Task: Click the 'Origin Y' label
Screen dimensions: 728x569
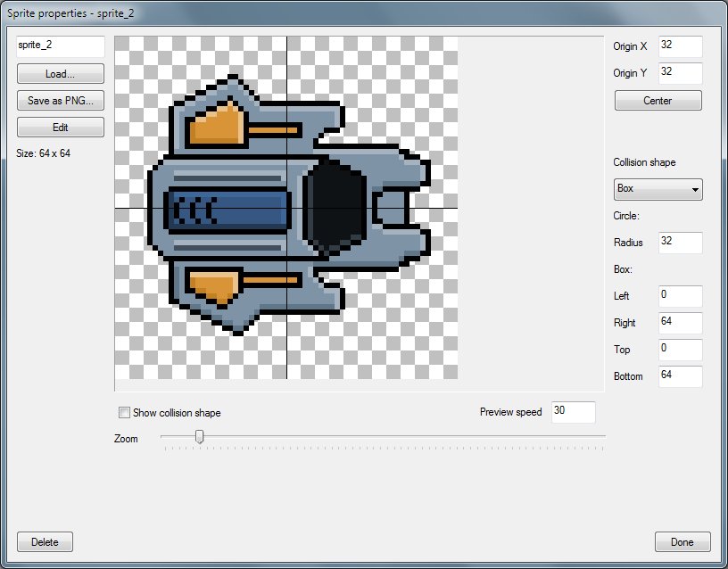Action: click(x=630, y=73)
